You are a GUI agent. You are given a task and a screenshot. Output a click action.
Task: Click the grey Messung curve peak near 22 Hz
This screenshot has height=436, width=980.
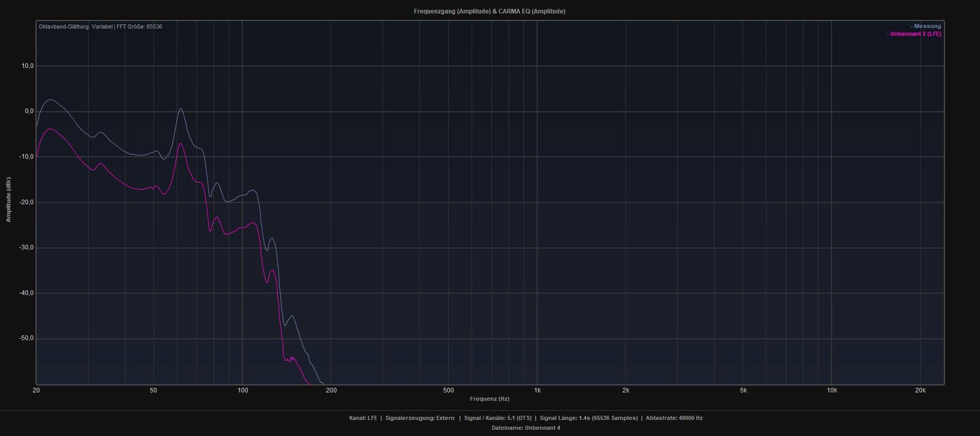(50, 100)
